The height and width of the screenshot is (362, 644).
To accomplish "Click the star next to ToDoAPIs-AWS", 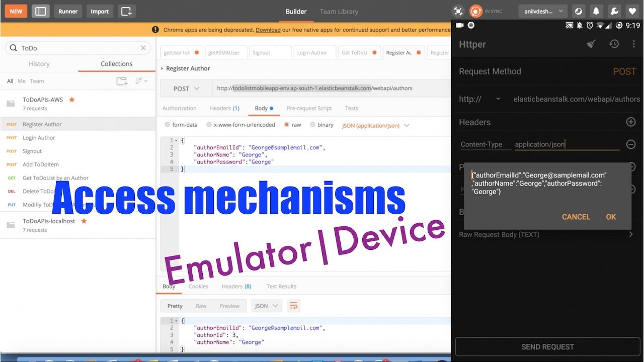I will 72,100.
